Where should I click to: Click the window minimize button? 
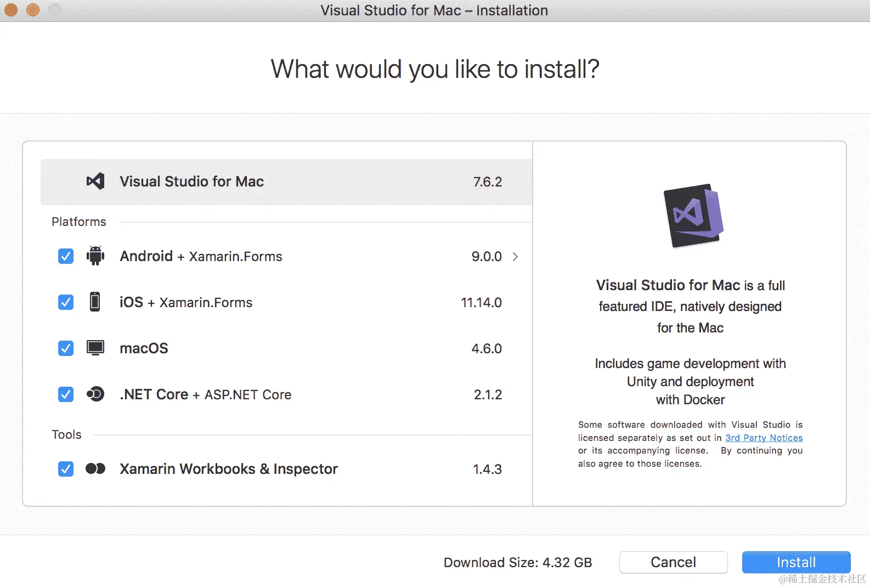pyautogui.click(x=33, y=10)
